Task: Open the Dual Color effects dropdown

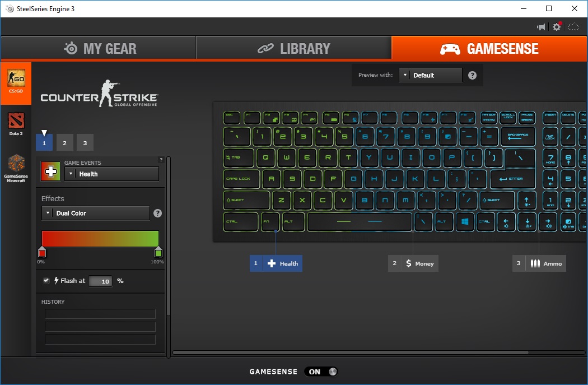Action: [96, 213]
